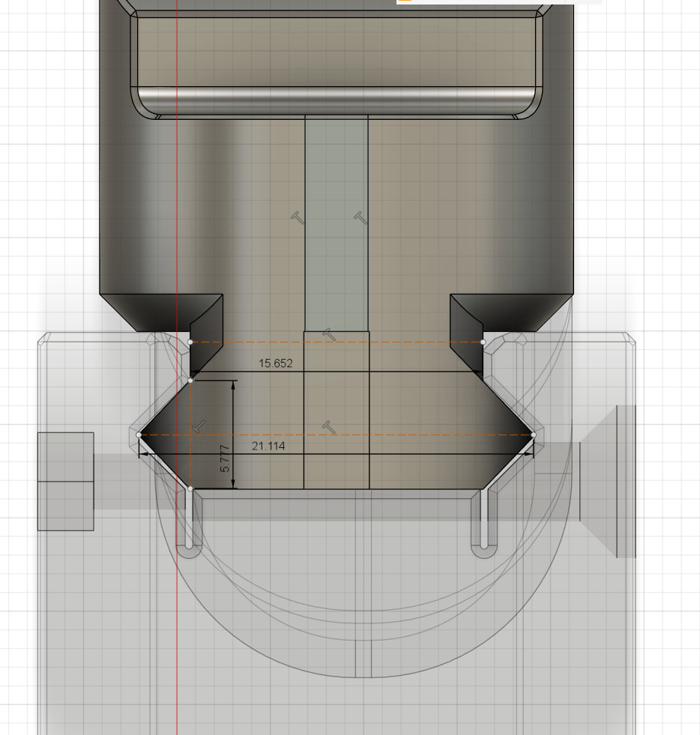Click the rightmost white sketch point of the hexagonal profile
The width and height of the screenshot is (700, 735).
click(x=533, y=435)
